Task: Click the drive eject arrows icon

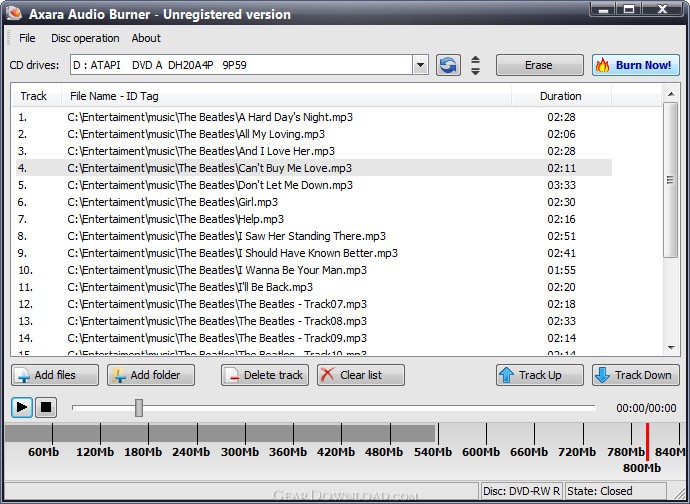Action: tap(475, 65)
